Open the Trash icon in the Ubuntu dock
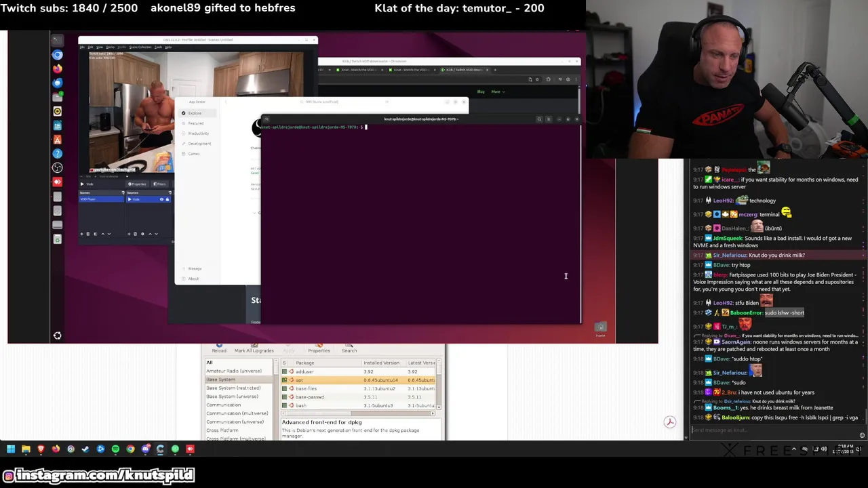Screen dimensions: 868x488 tap(58, 239)
